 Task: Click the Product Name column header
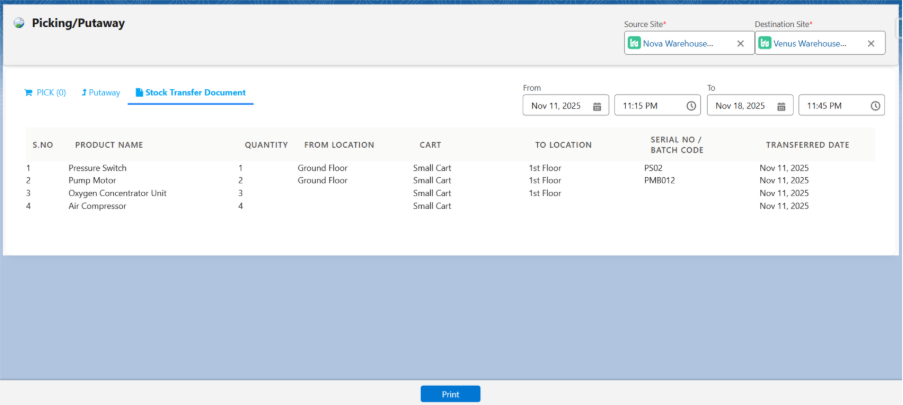[x=109, y=145]
